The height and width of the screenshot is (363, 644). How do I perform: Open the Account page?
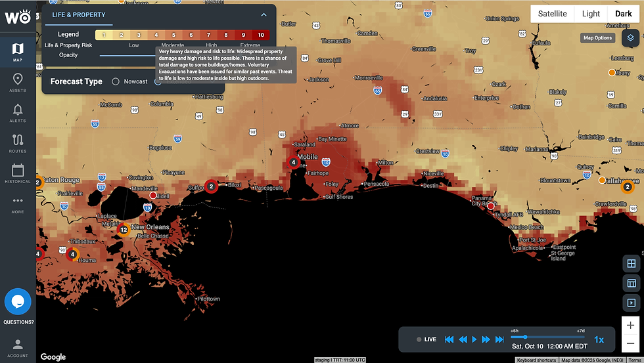coord(18,348)
